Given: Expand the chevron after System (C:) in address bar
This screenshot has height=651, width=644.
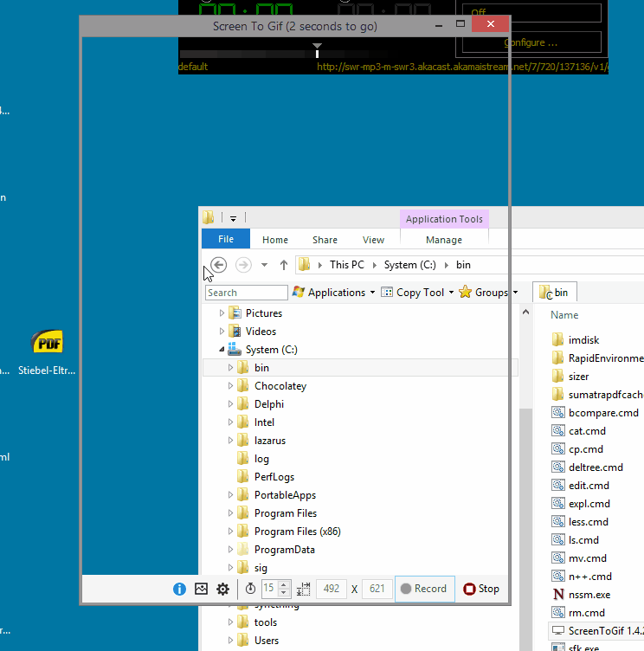Looking at the screenshot, I should 447,265.
